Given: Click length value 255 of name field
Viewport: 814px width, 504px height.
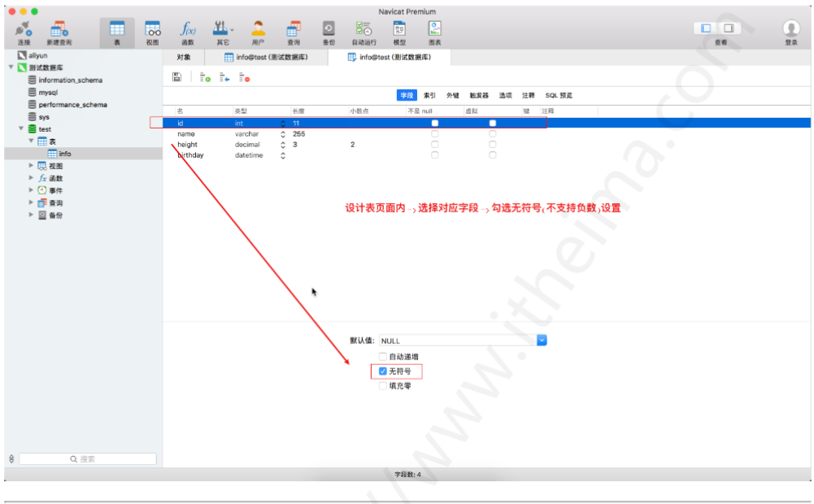Looking at the screenshot, I should tap(299, 134).
